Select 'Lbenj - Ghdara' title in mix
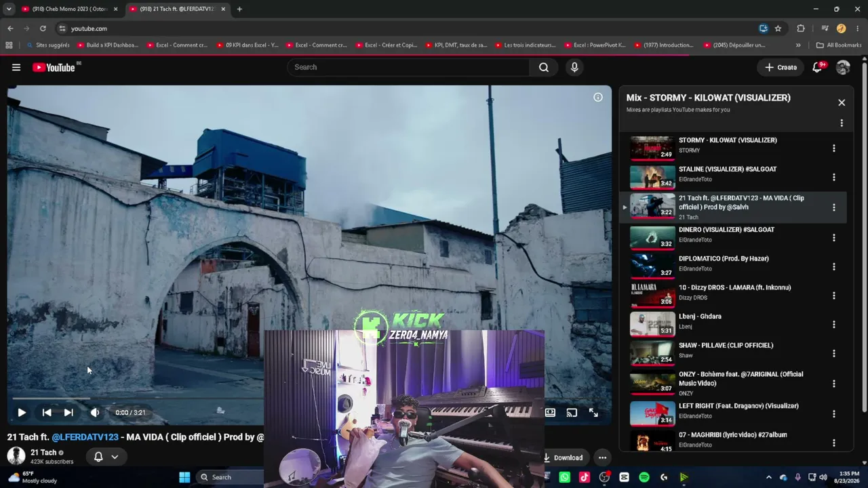The width and height of the screenshot is (868, 488). [700, 317]
